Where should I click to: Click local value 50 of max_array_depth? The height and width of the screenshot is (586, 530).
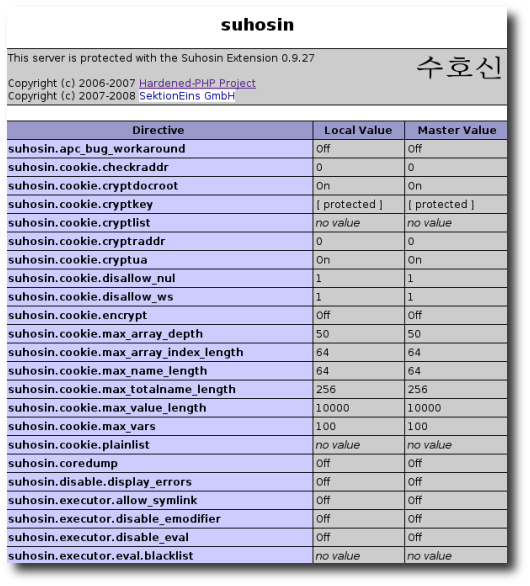click(323, 334)
